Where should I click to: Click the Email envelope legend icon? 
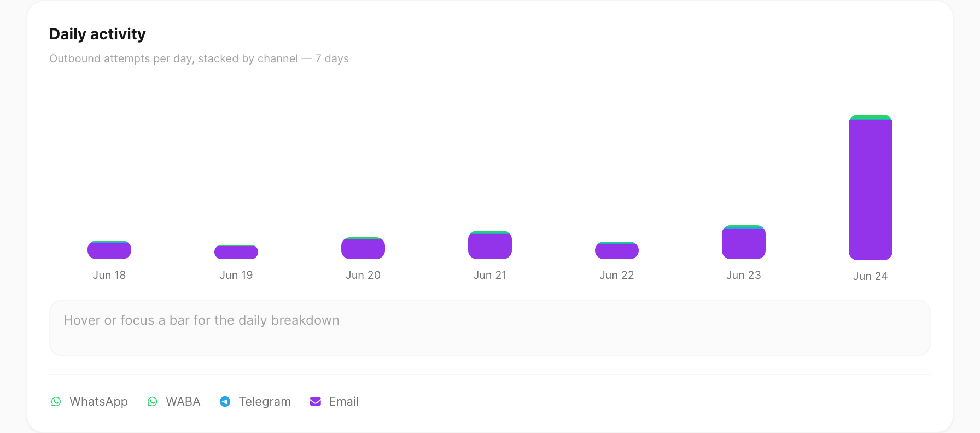coord(316,402)
